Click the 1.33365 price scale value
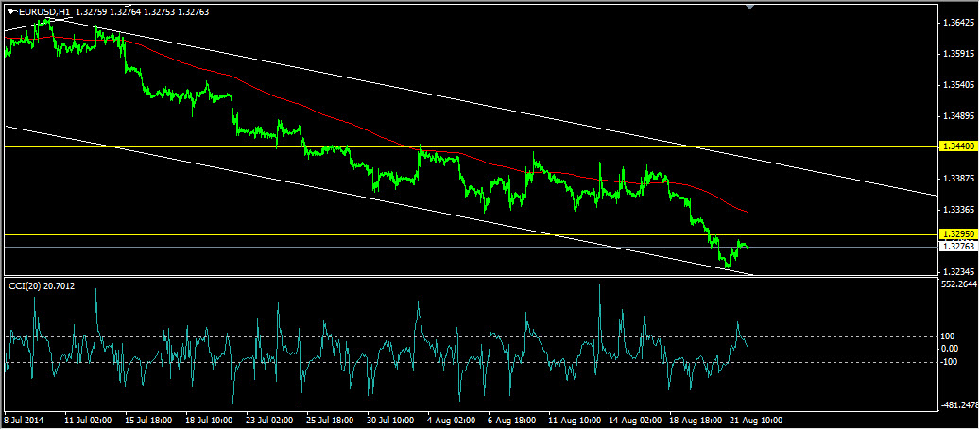The height and width of the screenshot is (430, 980). pyautogui.click(x=957, y=210)
